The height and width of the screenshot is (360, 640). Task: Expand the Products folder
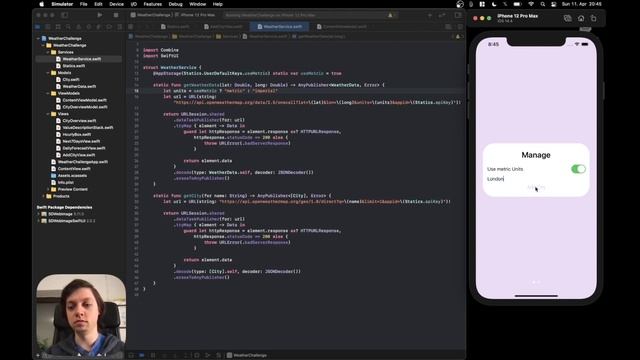tap(43, 196)
